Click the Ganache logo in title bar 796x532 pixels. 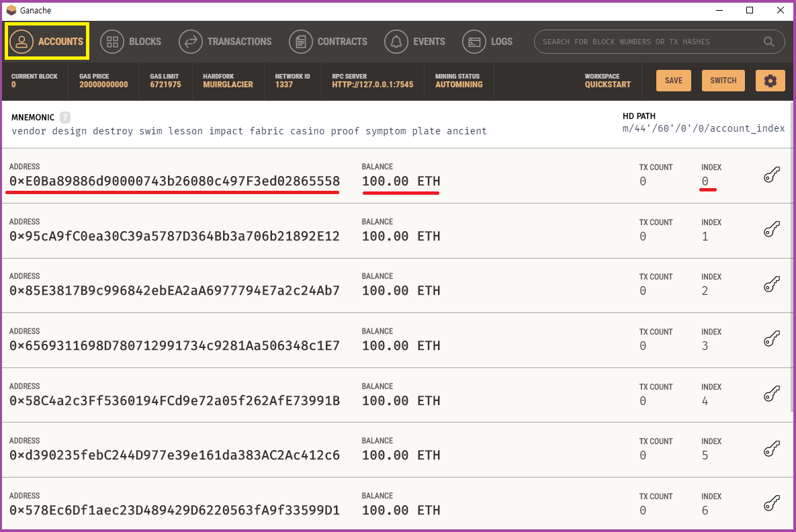point(11,10)
